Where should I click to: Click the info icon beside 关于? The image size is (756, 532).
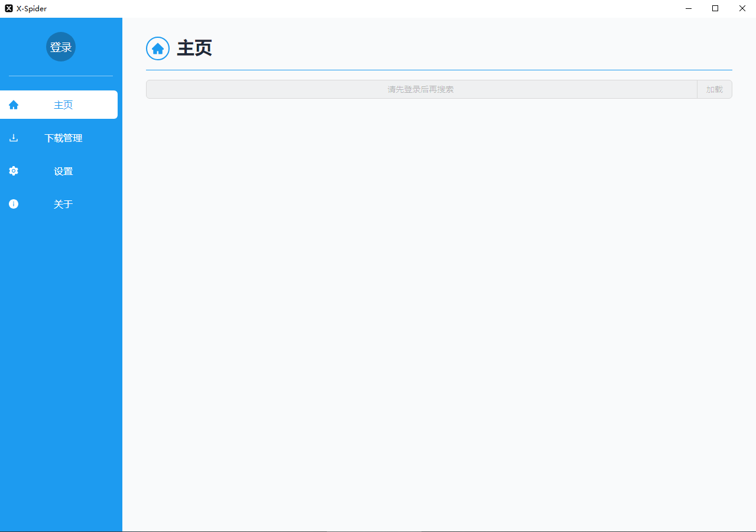click(x=14, y=204)
